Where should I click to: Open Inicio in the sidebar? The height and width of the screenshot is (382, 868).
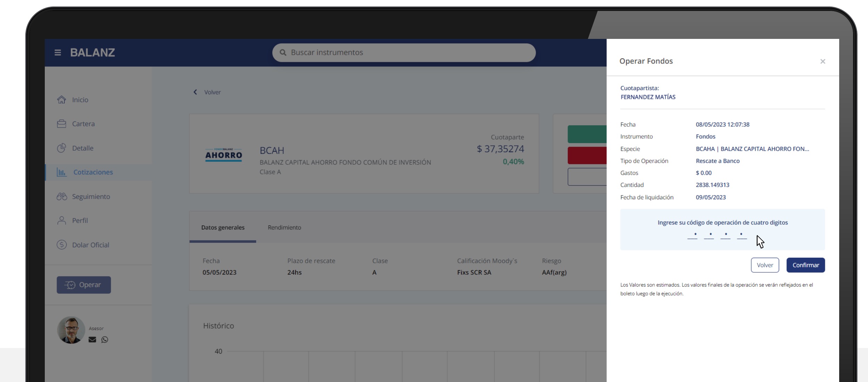(x=80, y=100)
